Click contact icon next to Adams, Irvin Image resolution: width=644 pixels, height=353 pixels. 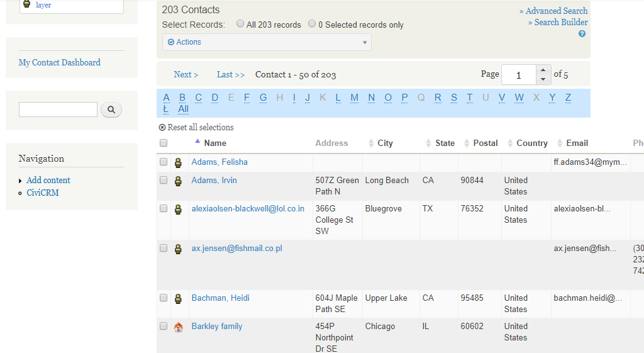coord(178,181)
